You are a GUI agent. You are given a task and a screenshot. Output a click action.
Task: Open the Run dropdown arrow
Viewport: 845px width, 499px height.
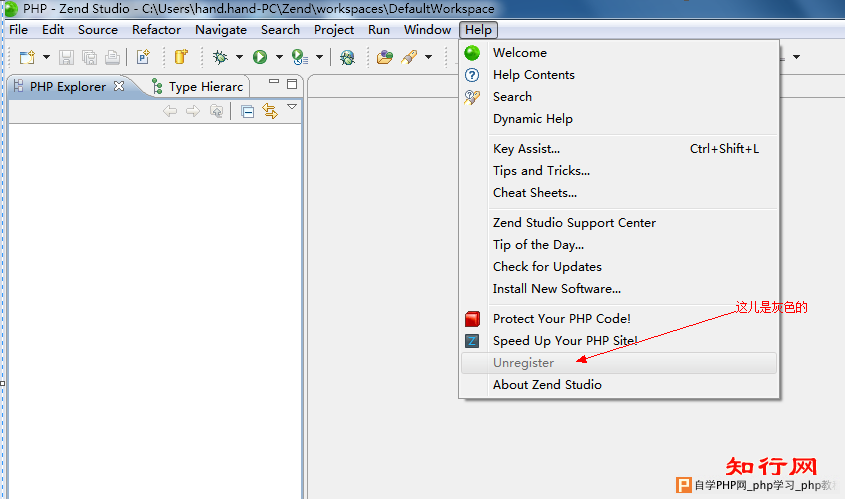(x=279, y=57)
